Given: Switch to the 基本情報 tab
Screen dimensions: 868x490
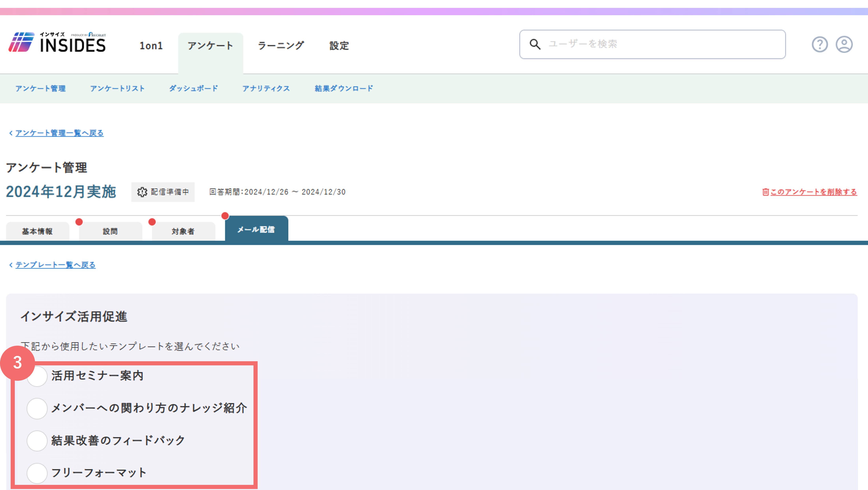Looking at the screenshot, I should [x=37, y=231].
